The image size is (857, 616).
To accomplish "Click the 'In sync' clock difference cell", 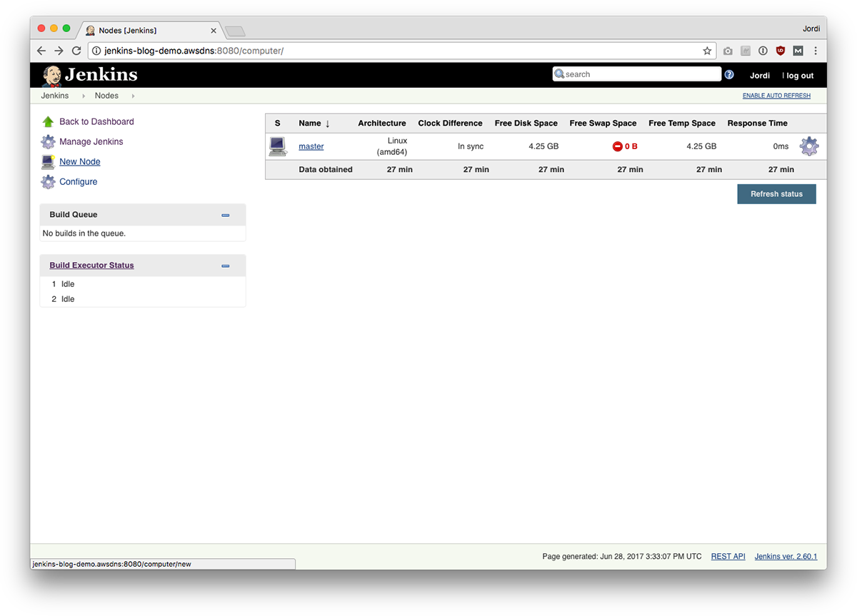I will [x=471, y=146].
